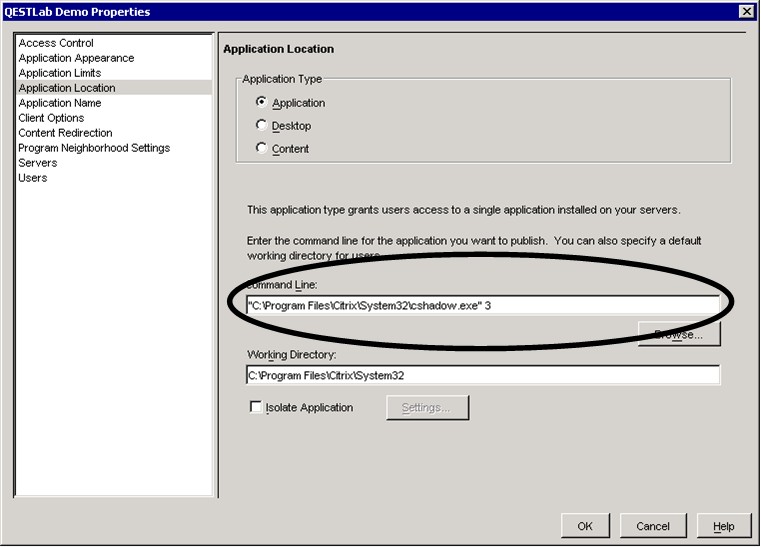Open the Servers page
Image resolution: width=761 pixels, height=547 pixels.
coord(38,163)
